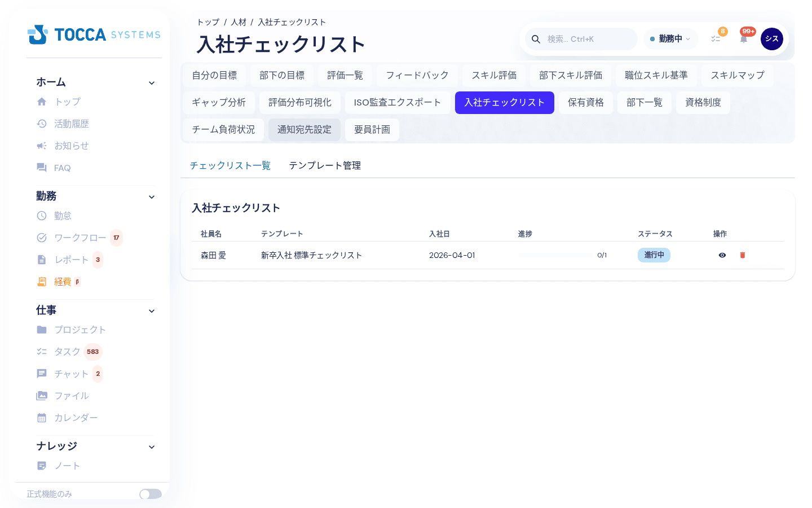Click the 進行中 status badge
Screen dimensions: 812x508
pyautogui.click(x=654, y=255)
